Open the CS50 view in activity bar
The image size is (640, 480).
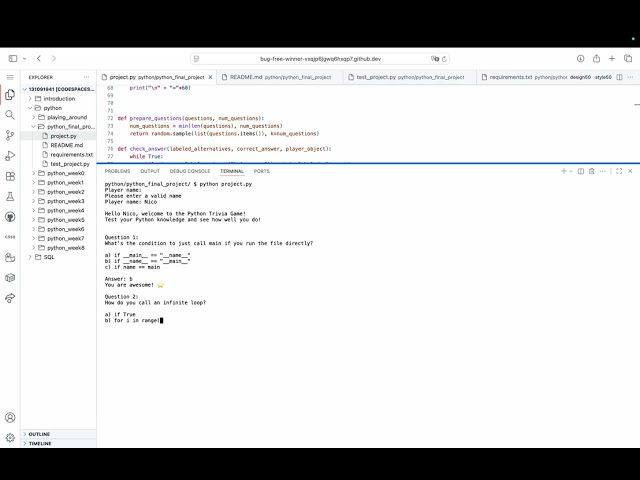click(x=10, y=237)
